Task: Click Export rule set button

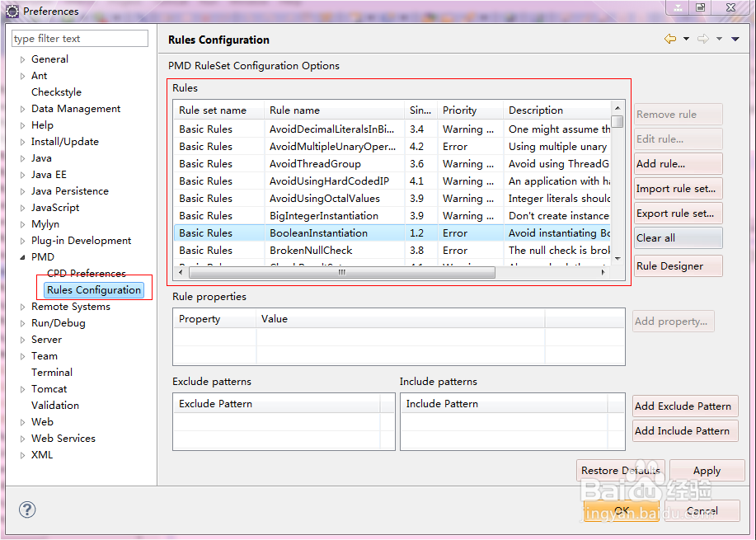Action: pos(678,213)
